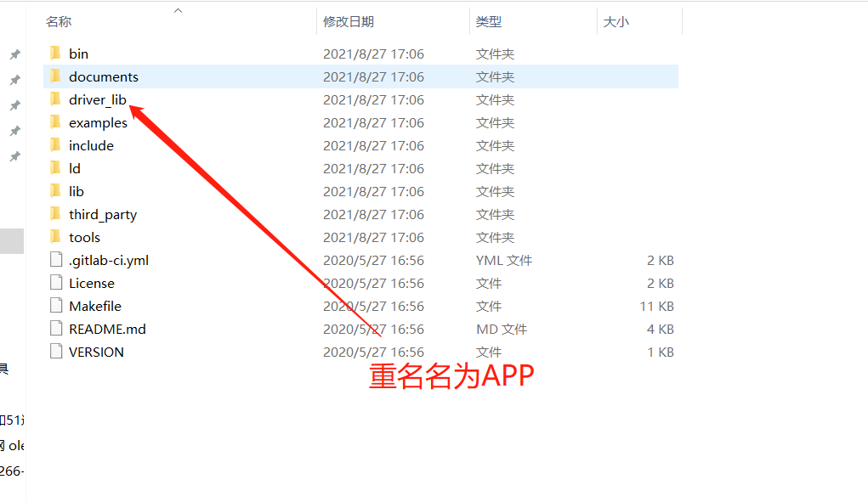Select the include folder icon

pos(55,145)
